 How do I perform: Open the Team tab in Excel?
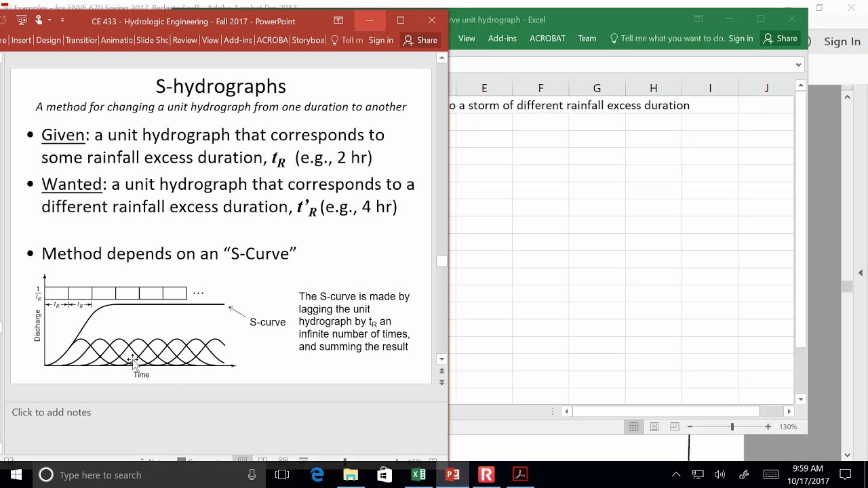click(x=587, y=39)
